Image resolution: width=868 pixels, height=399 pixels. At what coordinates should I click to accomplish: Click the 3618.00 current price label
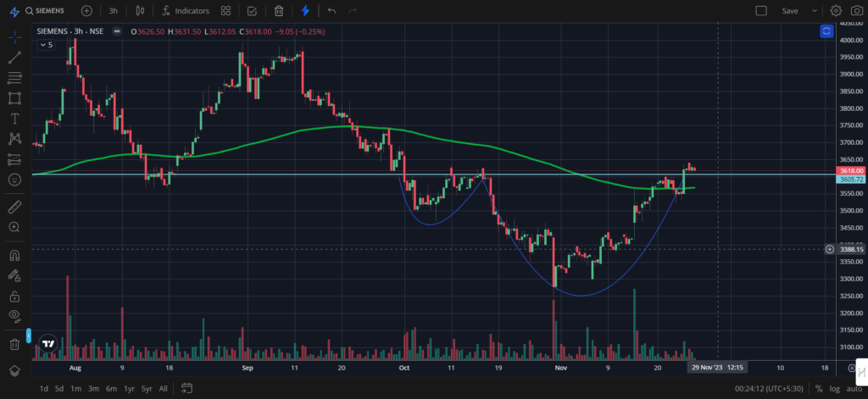tap(851, 172)
